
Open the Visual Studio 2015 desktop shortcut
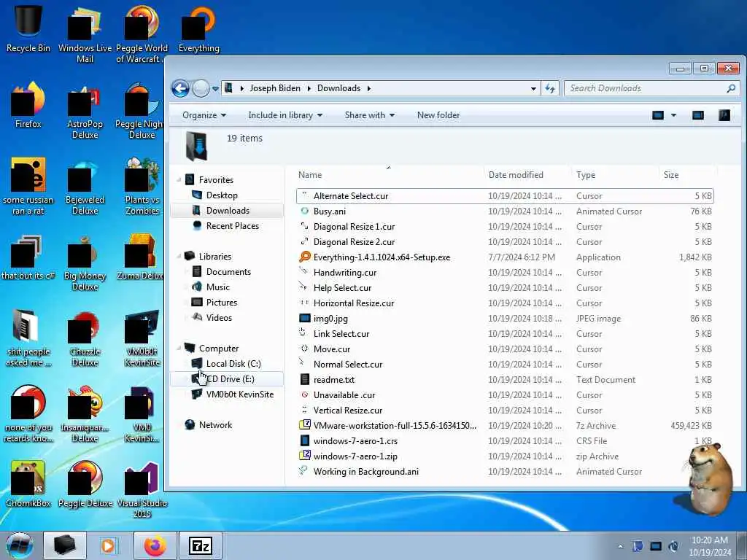(x=142, y=489)
